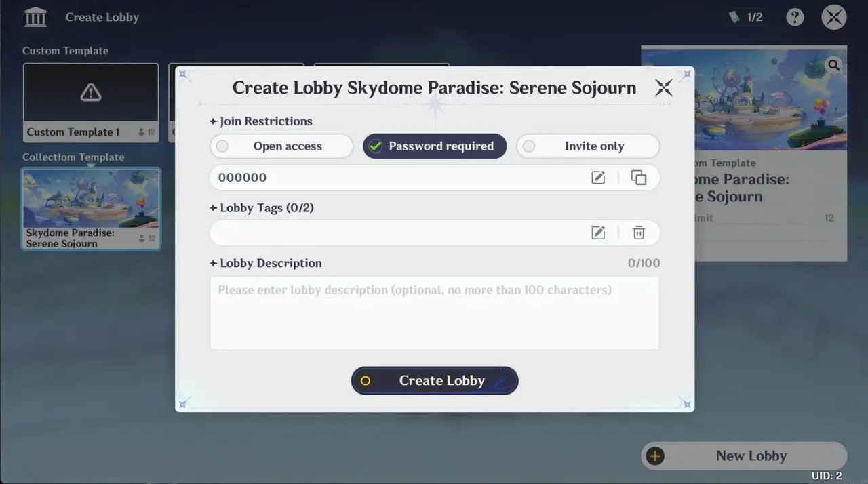
Task: Click the 0/100 character counter
Action: [644, 263]
